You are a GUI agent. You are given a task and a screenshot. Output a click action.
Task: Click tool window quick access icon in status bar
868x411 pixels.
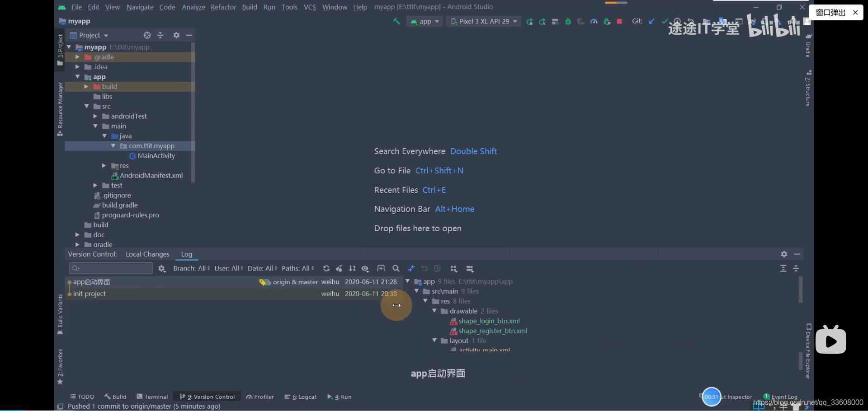(60, 406)
